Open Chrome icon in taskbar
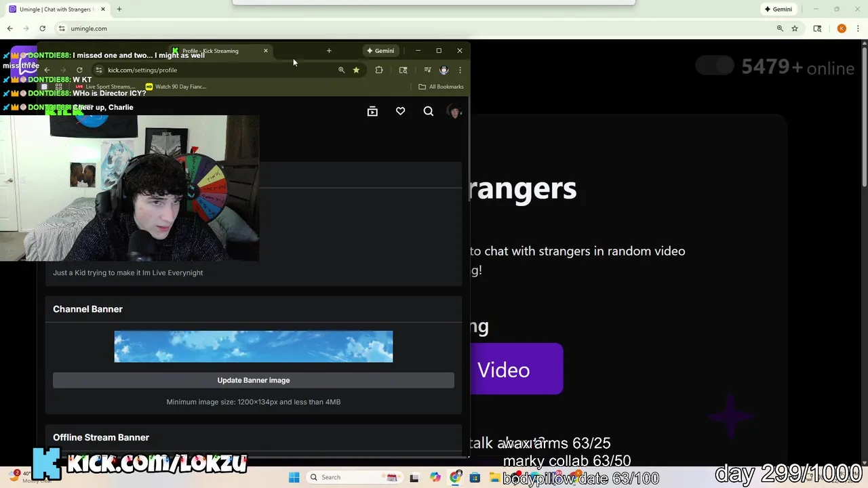Screen dimensions: 868x488 [x=455, y=477]
